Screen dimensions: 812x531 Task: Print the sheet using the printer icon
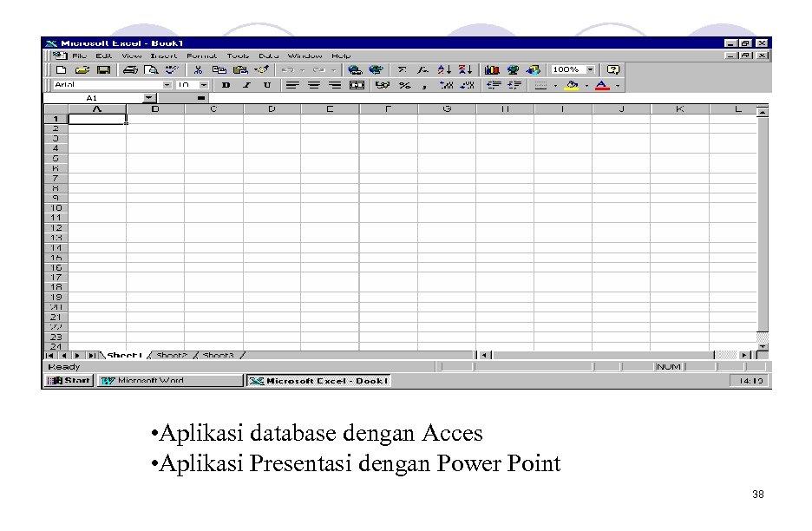(x=130, y=70)
